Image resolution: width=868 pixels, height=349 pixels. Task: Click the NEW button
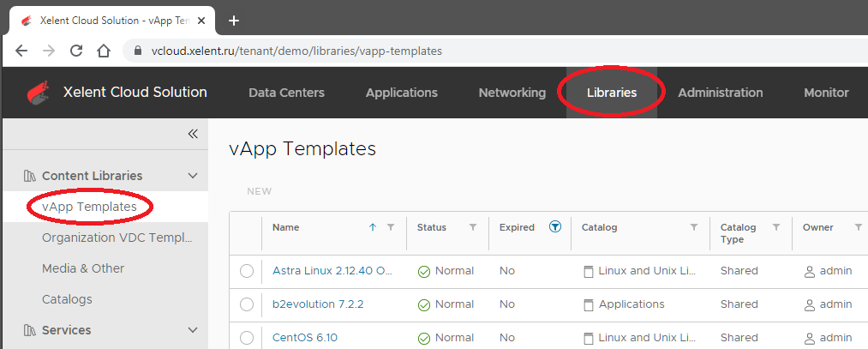coord(259,192)
